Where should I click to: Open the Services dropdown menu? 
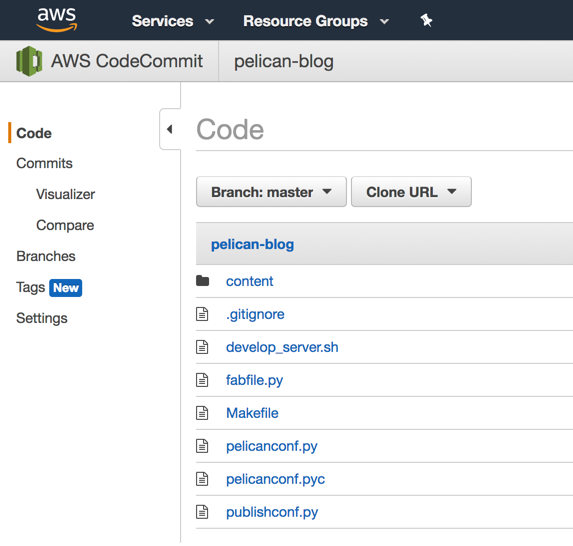(x=173, y=21)
